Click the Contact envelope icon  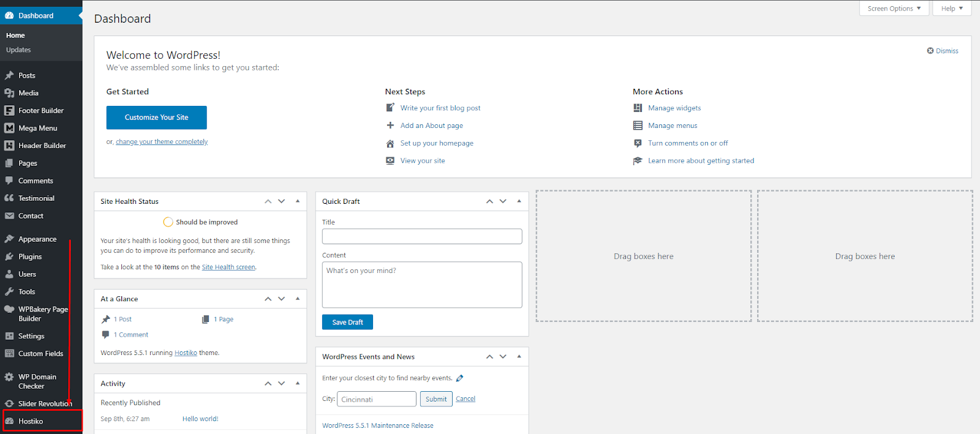click(x=9, y=216)
